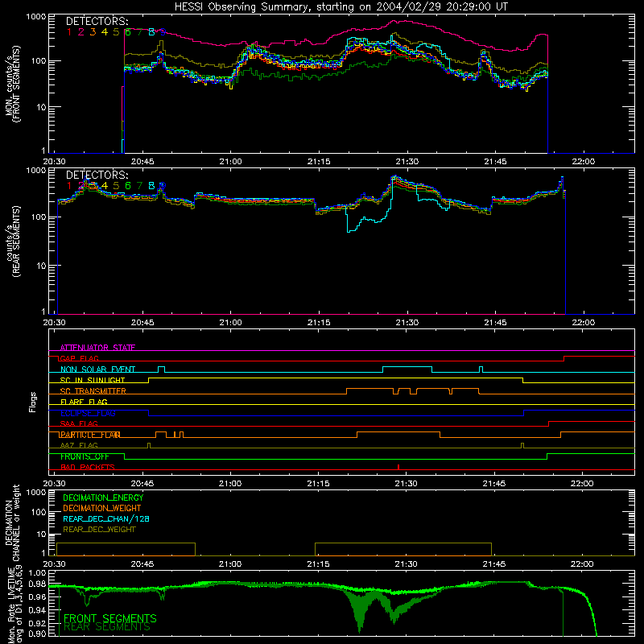Click the FRONT SEGMENTS label in livetime plot
This screenshot has height=644, width=644.
110,618
